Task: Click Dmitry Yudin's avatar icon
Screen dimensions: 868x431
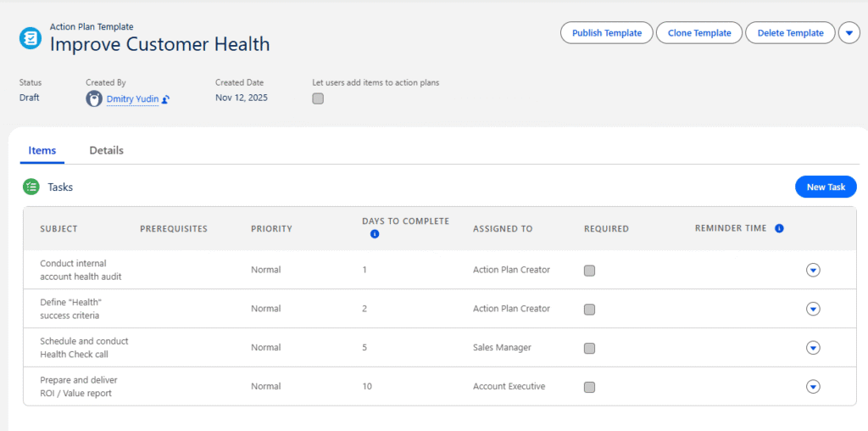Action: pyautogui.click(x=94, y=98)
